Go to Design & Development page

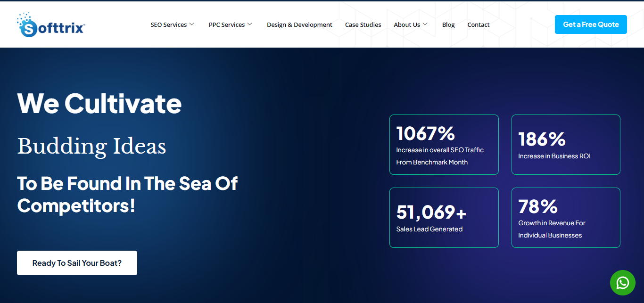pyautogui.click(x=299, y=25)
